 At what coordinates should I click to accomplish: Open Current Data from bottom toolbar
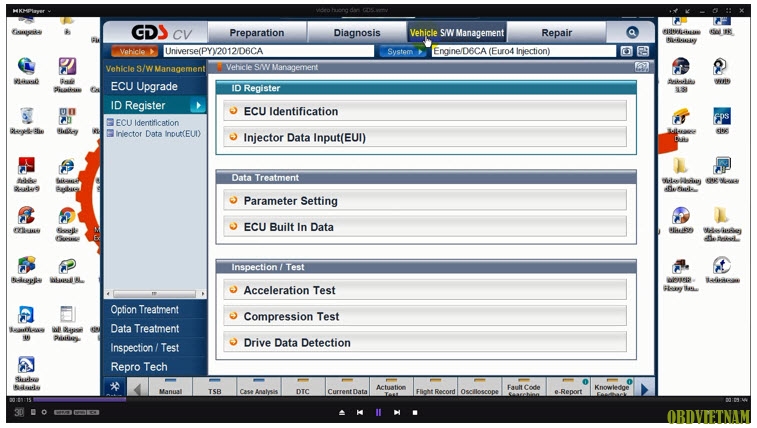(347, 390)
